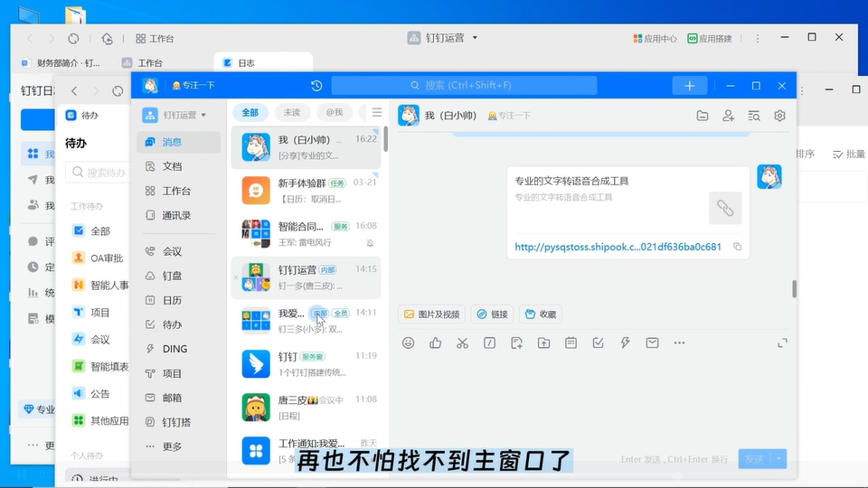Toggle the 专注一下 focus status in title bar
The image size is (868, 488).
[193, 86]
